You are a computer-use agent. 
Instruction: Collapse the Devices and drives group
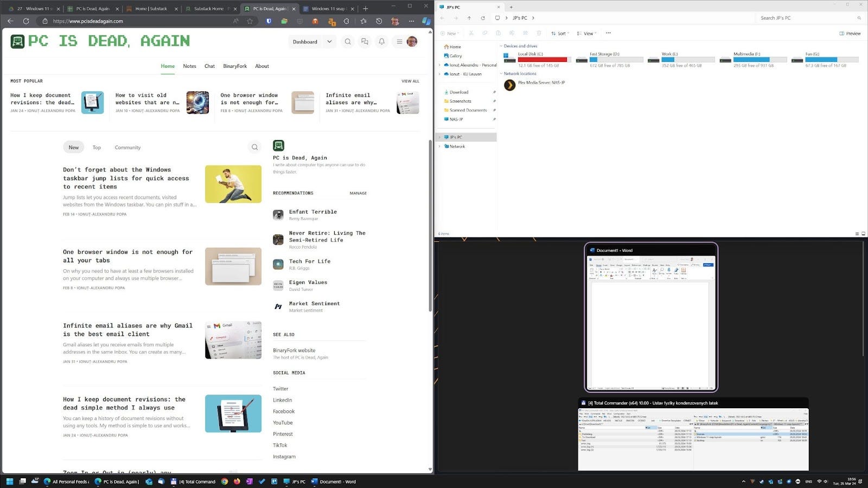[501, 46]
